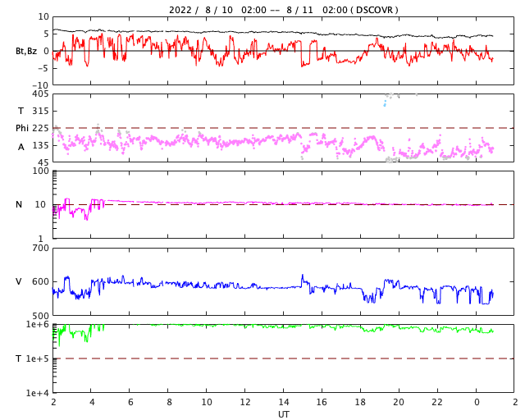Image resolution: width=525 pixels, height=420 pixels.
Task: Click the blue velocity spike near 15 UT
Action: tap(303, 279)
